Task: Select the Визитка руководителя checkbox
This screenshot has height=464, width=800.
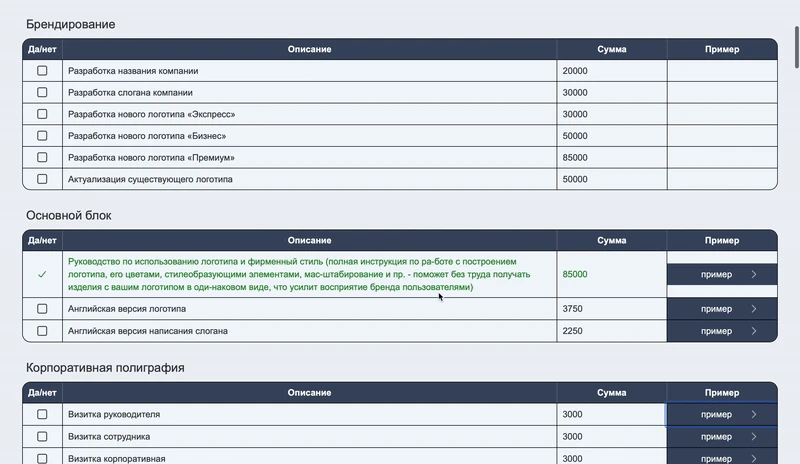Action: click(x=42, y=414)
